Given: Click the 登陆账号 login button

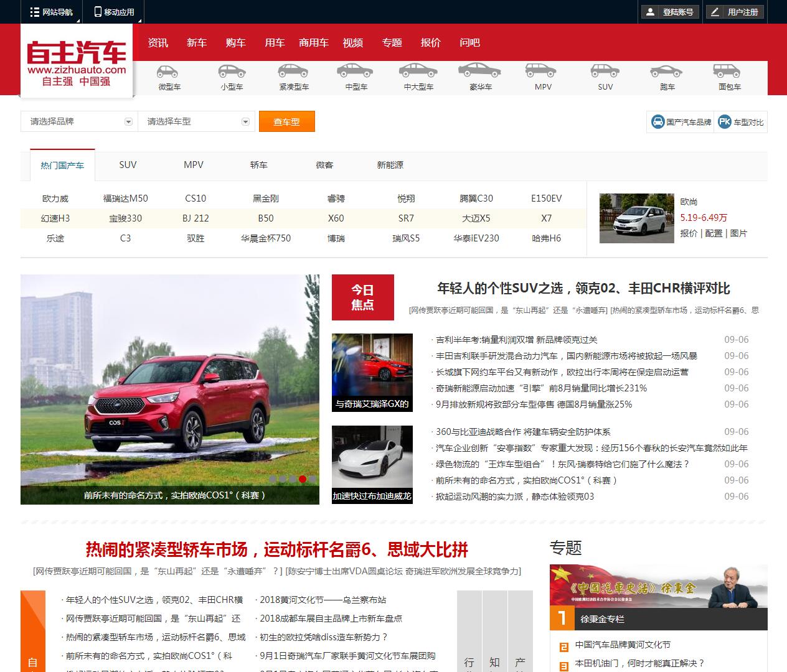Looking at the screenshot, I should pos(671,12).
